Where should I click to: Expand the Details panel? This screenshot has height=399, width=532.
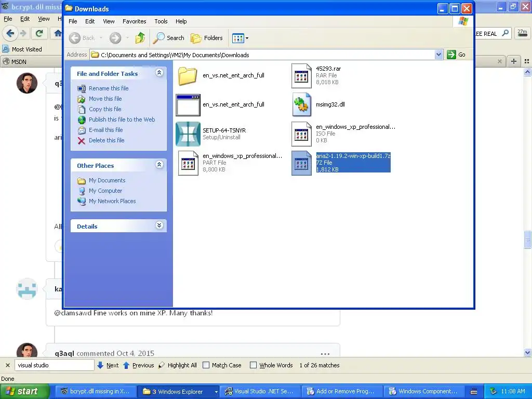(159, 225)
